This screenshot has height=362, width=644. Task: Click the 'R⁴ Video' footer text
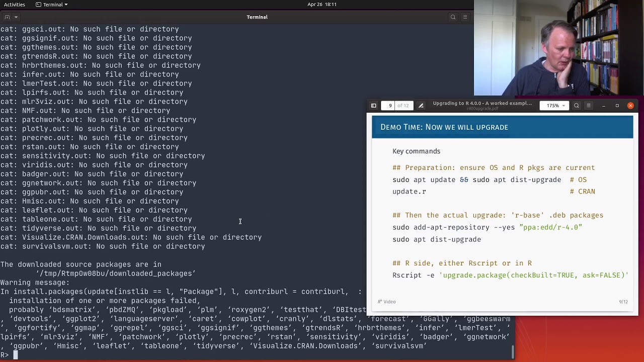pos(386,302)
